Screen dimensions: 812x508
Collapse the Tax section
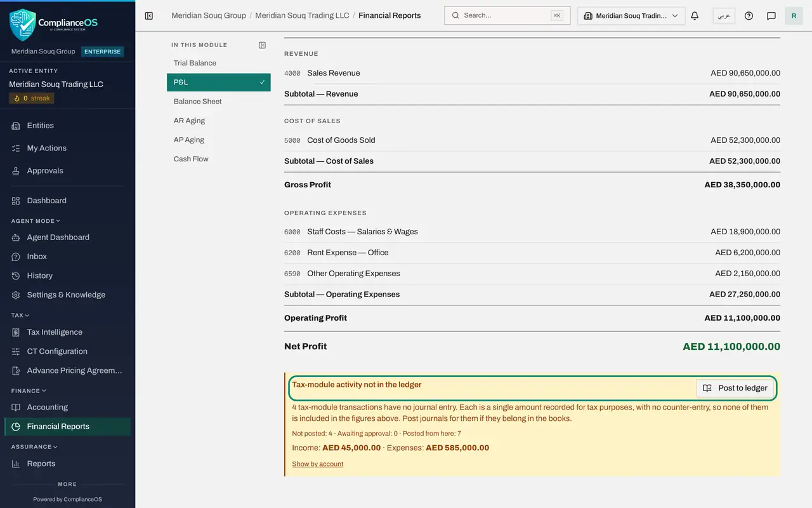pos(20,315)
